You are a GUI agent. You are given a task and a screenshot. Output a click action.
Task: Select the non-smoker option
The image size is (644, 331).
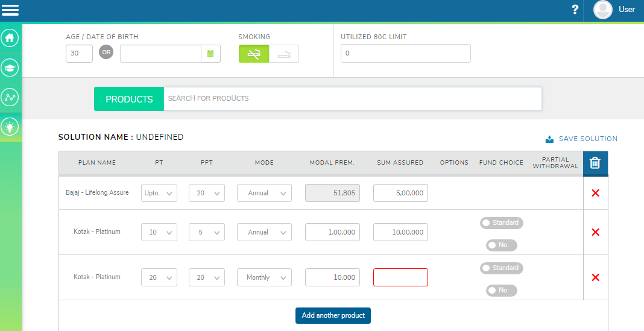[254, 54]
